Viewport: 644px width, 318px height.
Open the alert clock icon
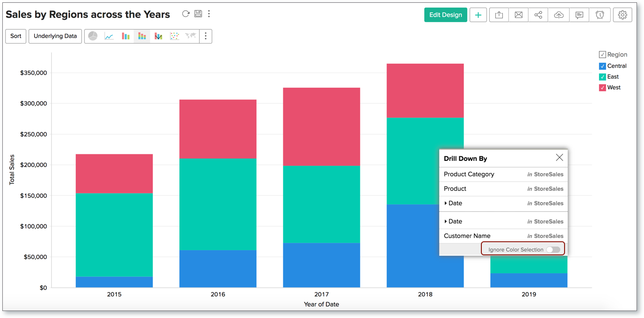[600, 15]
